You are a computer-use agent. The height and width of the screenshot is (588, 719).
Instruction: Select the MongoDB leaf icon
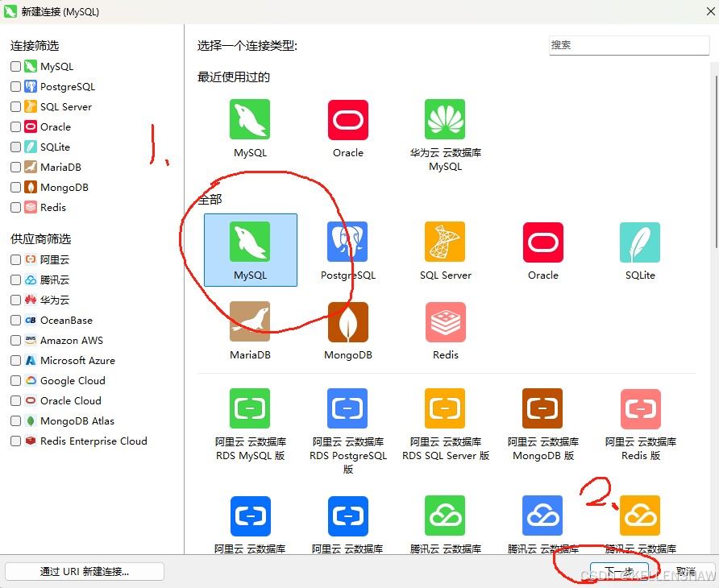click(x=348, y=321)
